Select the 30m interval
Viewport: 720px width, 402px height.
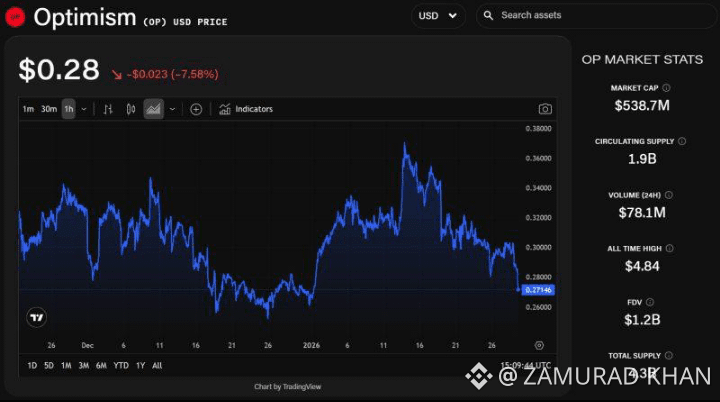[x=49, y=109]
